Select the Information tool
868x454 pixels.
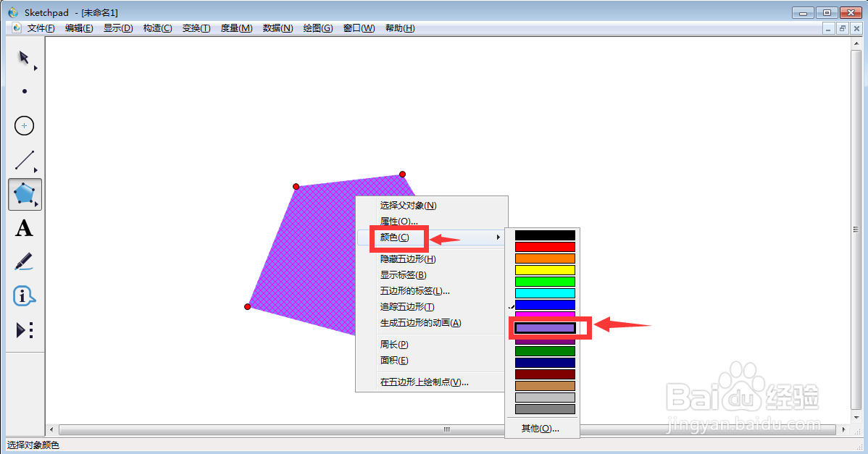[24, 295]
